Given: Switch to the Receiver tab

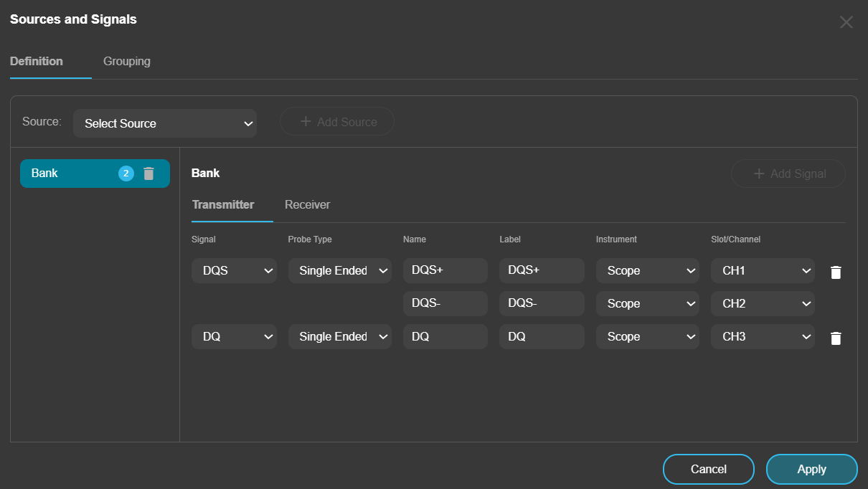Looking at the screenshot, I should (x=307, y=205).
